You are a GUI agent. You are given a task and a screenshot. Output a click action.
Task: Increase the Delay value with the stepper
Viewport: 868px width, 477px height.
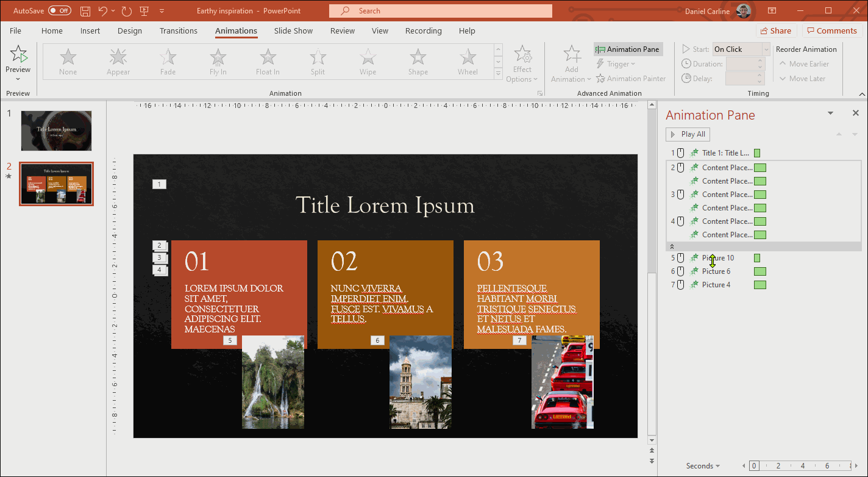[x=759, y=74]
